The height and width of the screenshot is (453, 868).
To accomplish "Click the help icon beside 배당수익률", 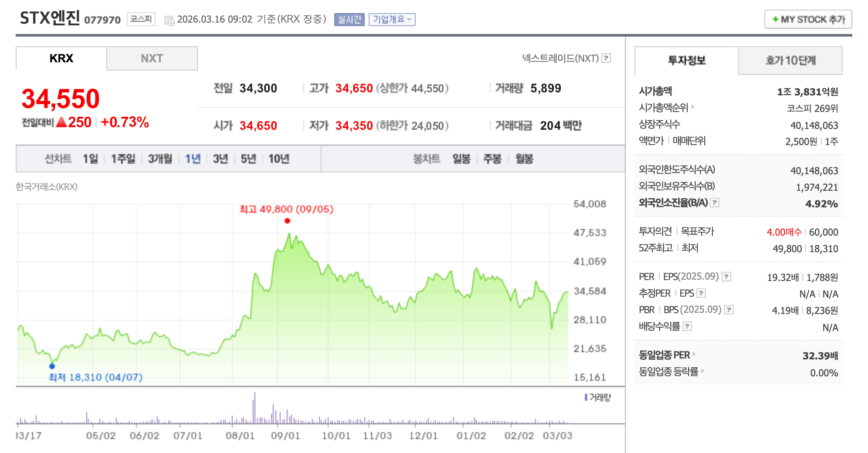I will point(687,326).
